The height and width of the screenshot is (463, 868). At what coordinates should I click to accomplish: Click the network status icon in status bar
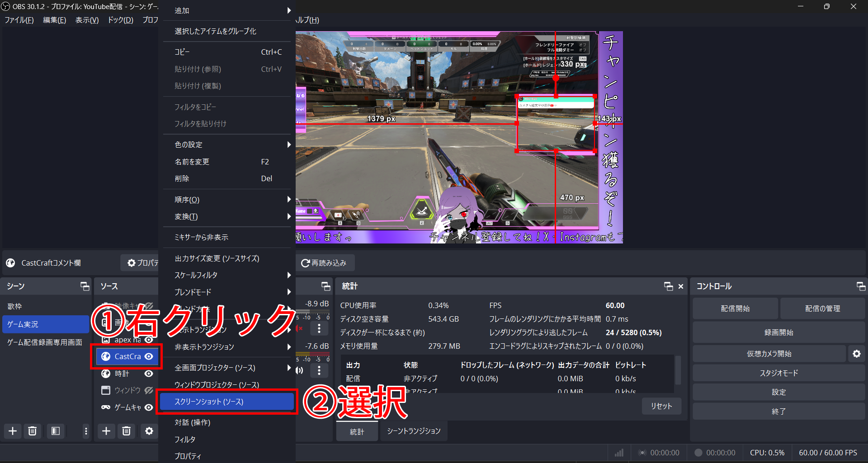click(619, 453)
